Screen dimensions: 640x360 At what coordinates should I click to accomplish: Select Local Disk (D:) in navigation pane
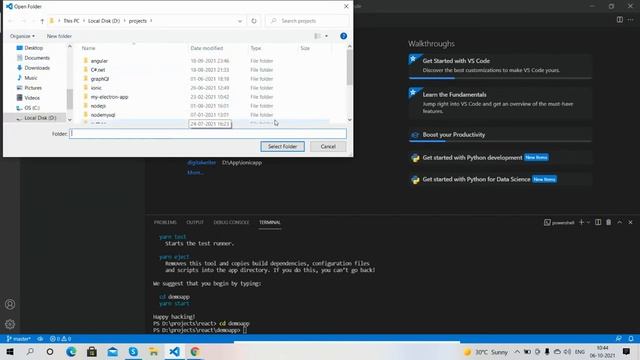[40, 118]
